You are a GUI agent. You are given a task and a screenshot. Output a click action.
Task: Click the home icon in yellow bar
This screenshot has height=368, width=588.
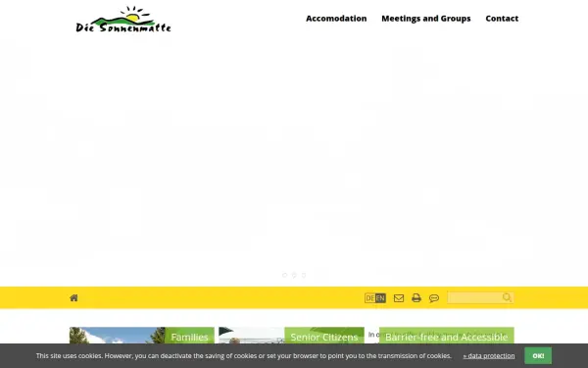point(73,297)
